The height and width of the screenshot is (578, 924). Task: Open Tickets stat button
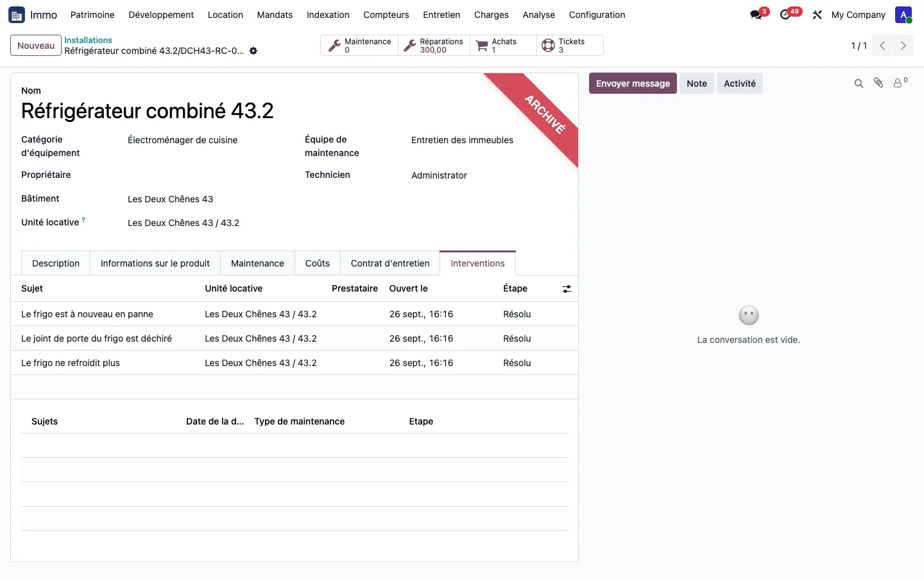pyautogui.click(x=570, y=46)
